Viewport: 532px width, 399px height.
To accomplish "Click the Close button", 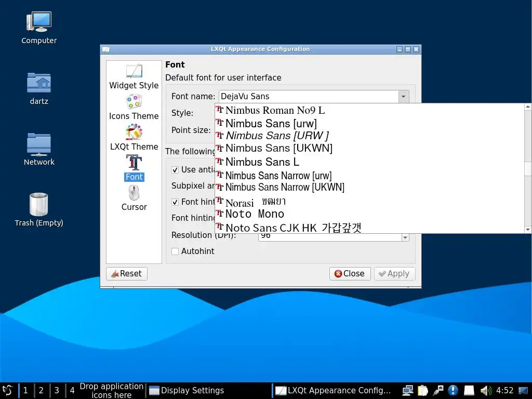I will (350, 273).
